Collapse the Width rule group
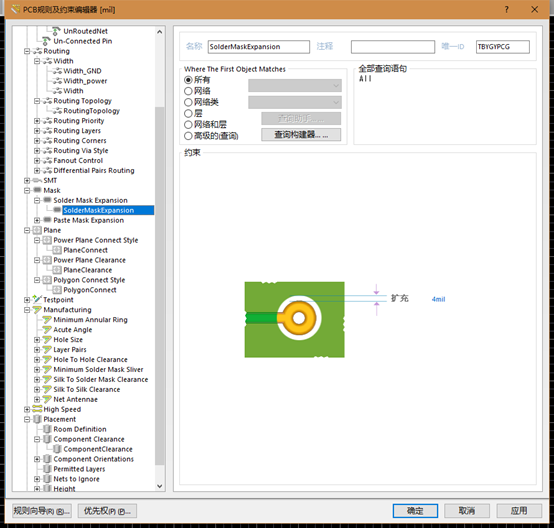Screen dimensions: 554x528 [x=37, y=61]
